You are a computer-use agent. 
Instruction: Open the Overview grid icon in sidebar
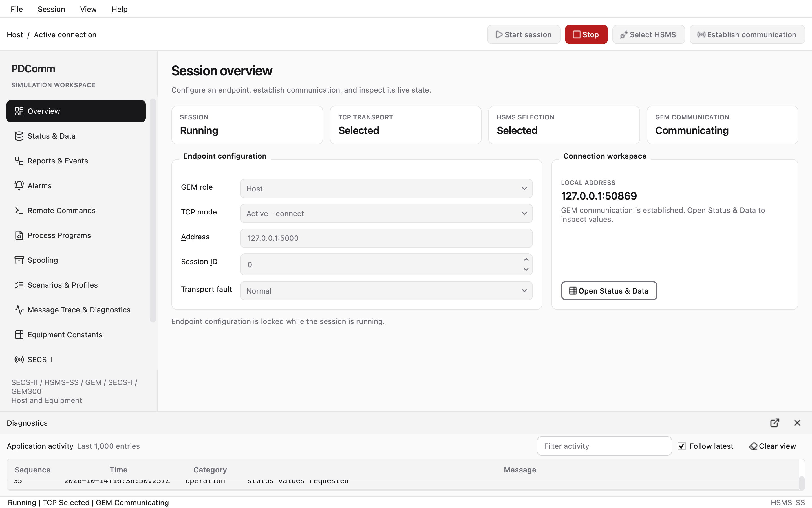(x=19, y=111)
